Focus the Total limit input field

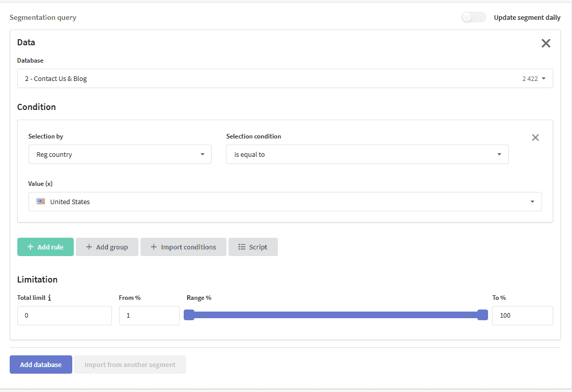coord(65,316)
